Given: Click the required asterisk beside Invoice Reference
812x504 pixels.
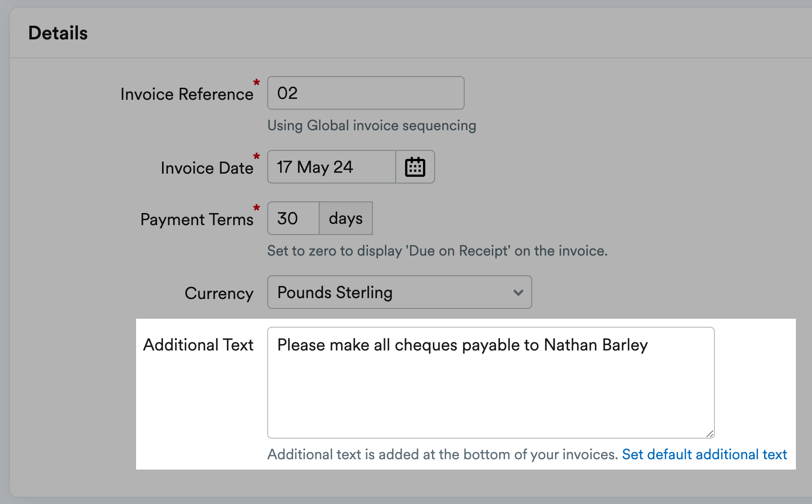Looking at the screenshot, I should tap(256, 82).
